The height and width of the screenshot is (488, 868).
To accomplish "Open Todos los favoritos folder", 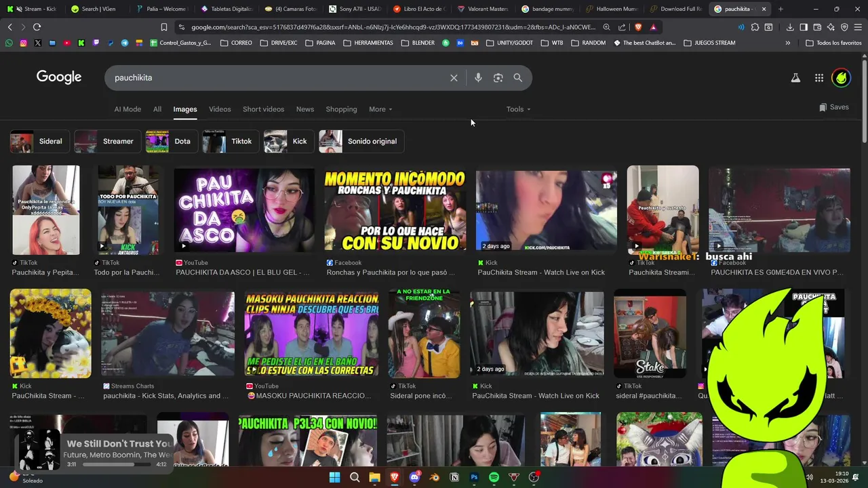I will 833,43.
